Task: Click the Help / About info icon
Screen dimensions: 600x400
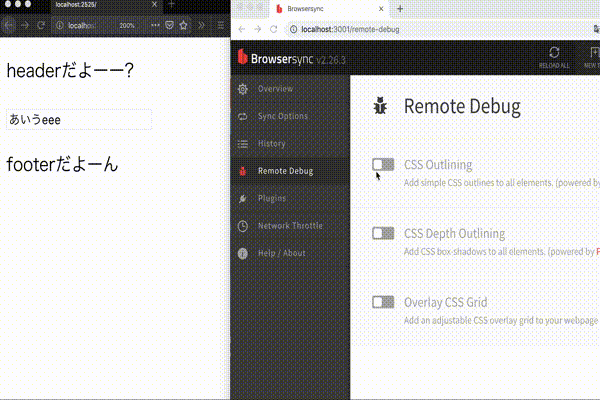Action: [243, 253]
